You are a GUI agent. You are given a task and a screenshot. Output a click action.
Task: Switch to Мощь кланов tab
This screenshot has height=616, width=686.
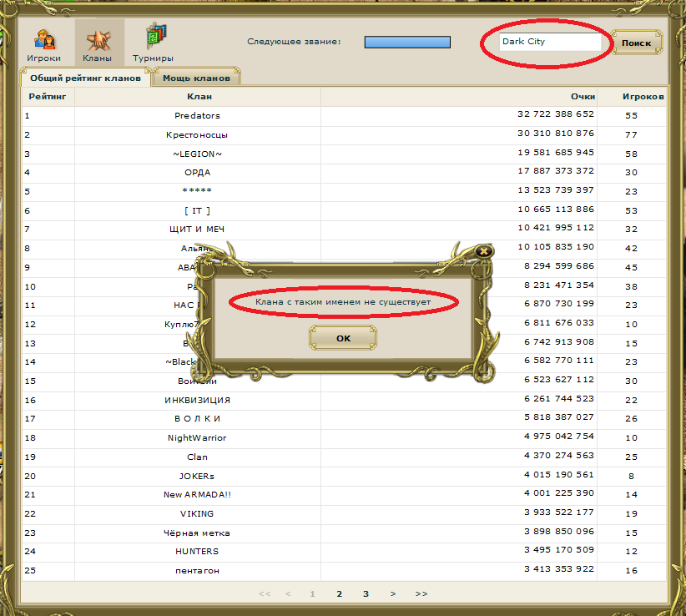[196, 78]
